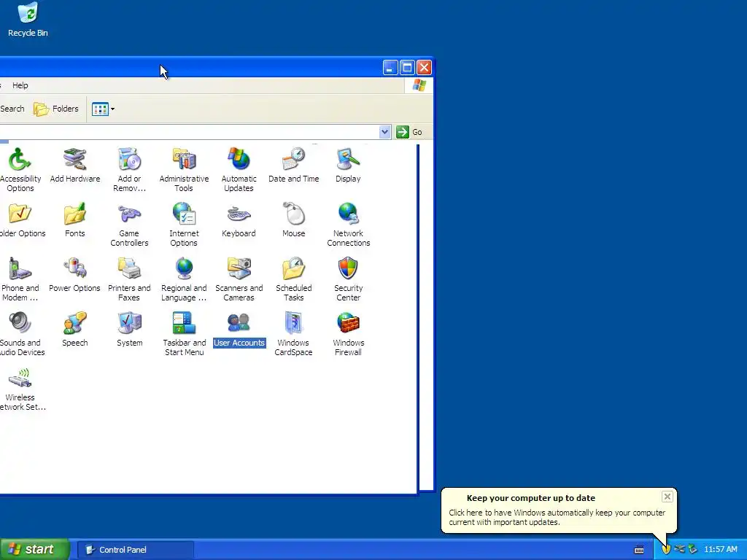Select Add or Remove Programs icon
The width and height of the screenshot is (747, 560).
tap(129, 169)
